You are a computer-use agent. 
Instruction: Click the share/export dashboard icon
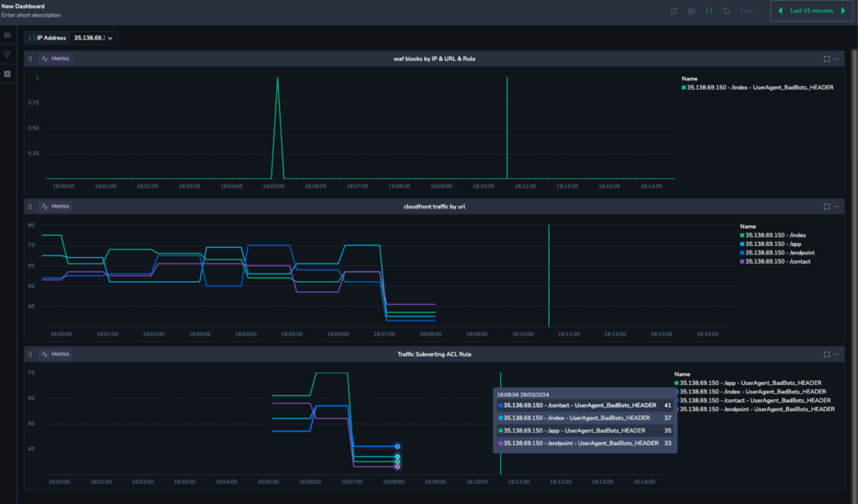coord(674,11)
